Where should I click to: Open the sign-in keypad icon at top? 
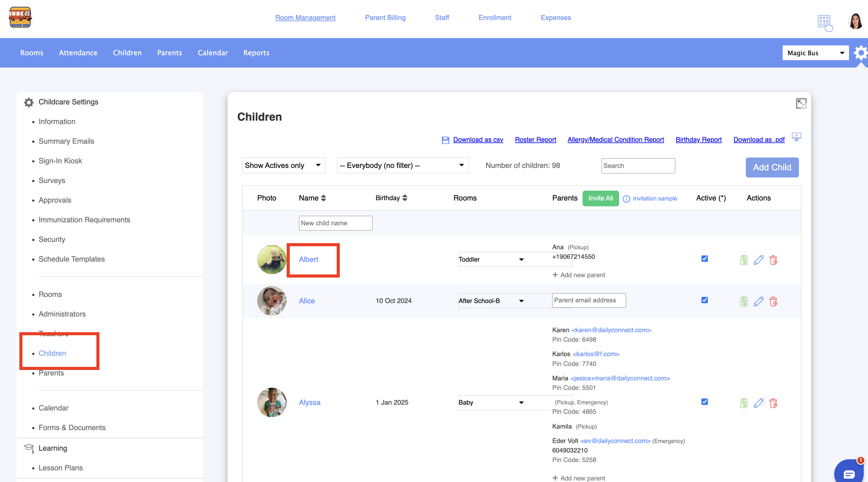(x=824, y=23)
